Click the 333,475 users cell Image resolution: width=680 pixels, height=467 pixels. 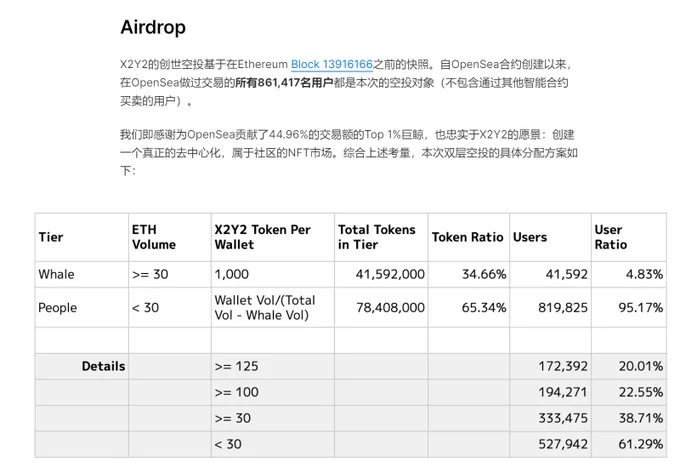click(550, 418)
